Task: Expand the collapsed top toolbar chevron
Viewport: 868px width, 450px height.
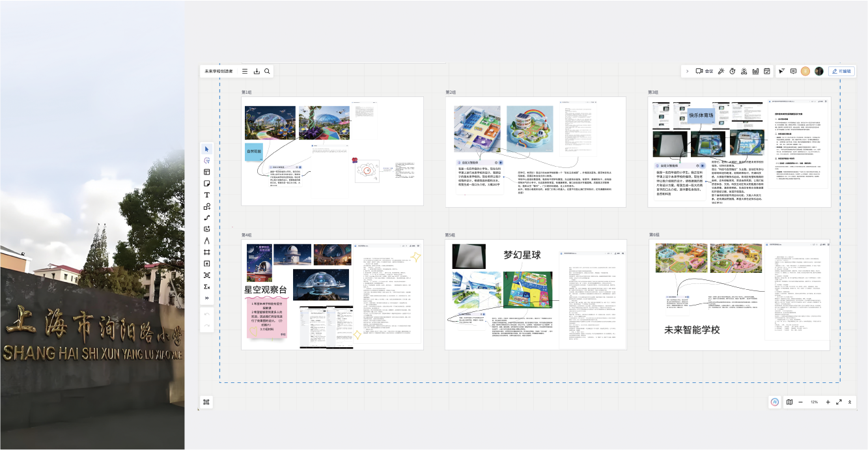Action: [688, 71]
